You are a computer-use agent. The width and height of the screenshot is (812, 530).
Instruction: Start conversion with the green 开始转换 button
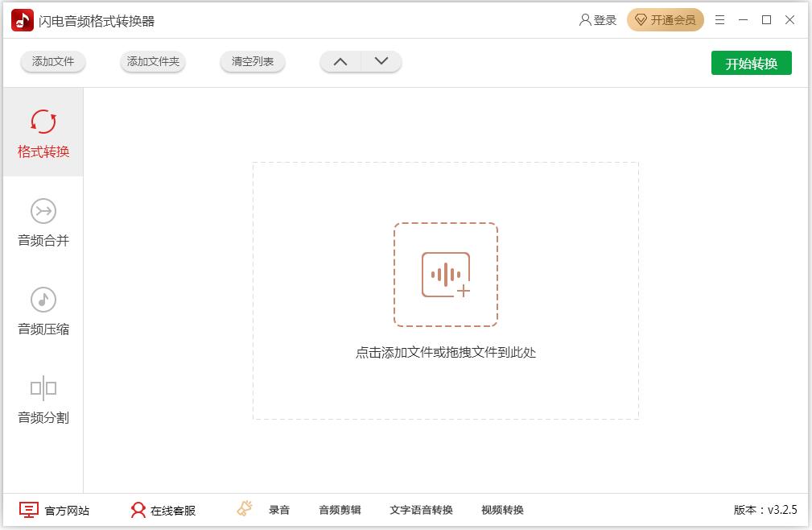[x=751, y=64]
